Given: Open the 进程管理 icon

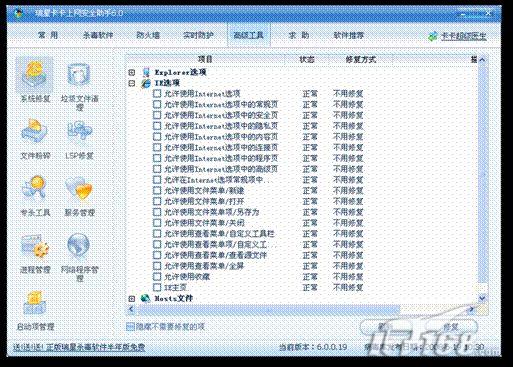Looking at the screenshot, I should 35,247.
